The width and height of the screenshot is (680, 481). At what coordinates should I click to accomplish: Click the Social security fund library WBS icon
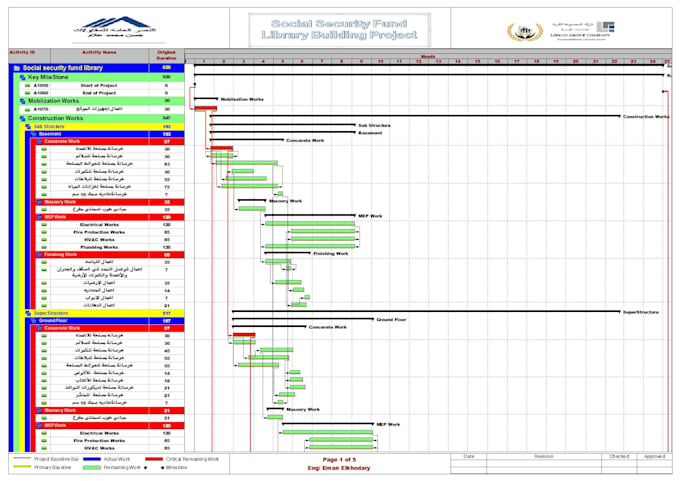(x=17, y=68)
